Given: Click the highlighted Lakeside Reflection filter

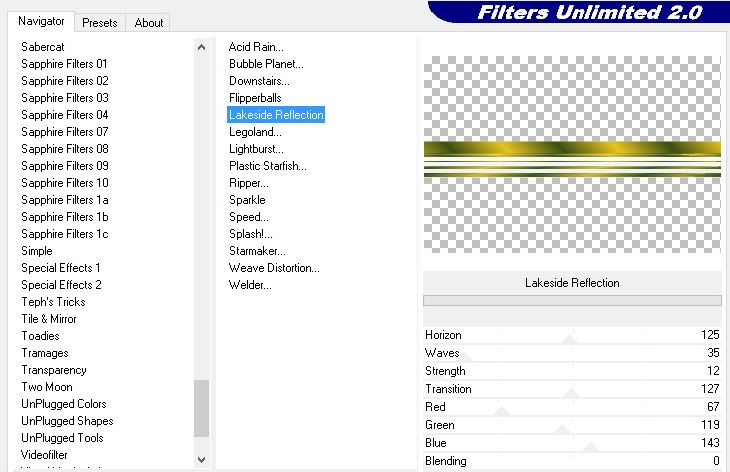Looking at the screenshot, I should point(276,115).
